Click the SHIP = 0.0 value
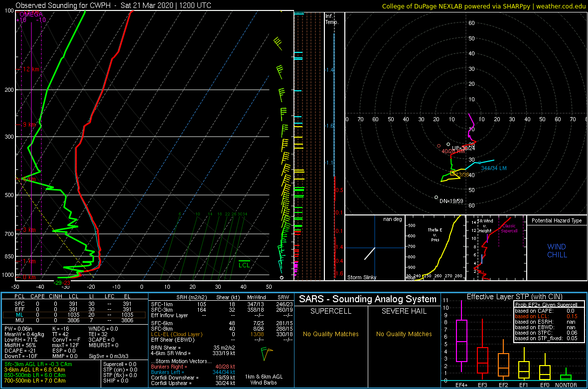 [116, 381]
